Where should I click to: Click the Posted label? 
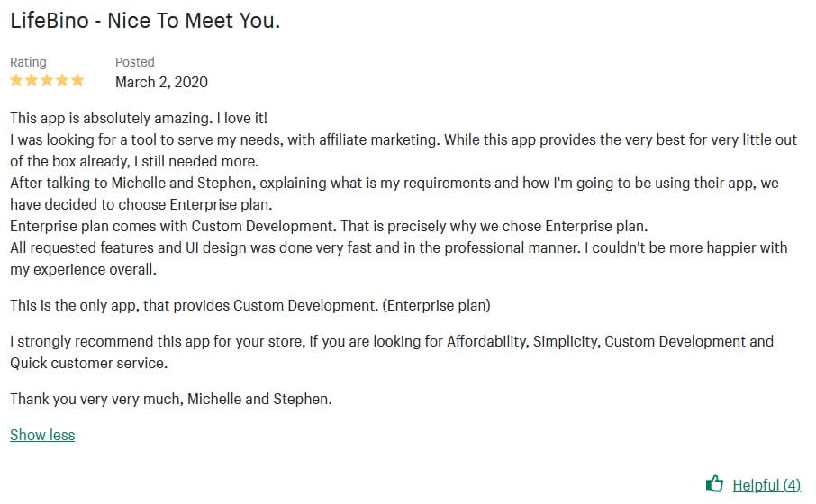point(135,62)
